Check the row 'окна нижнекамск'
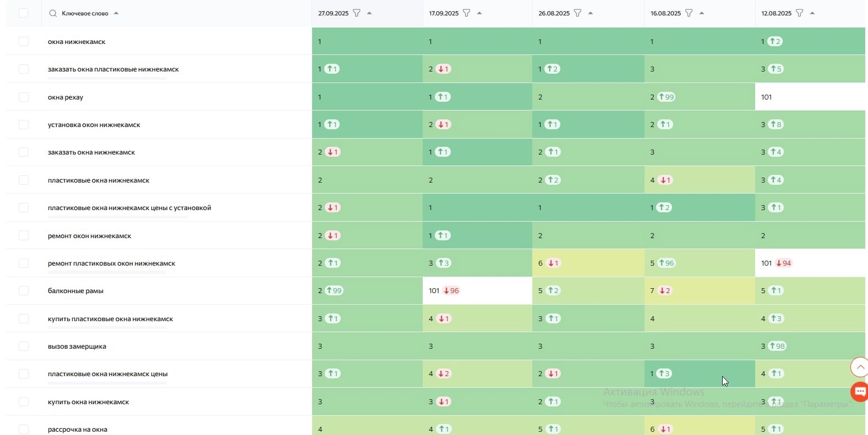Viewport: 868px width, 435px height. [23, 41]
